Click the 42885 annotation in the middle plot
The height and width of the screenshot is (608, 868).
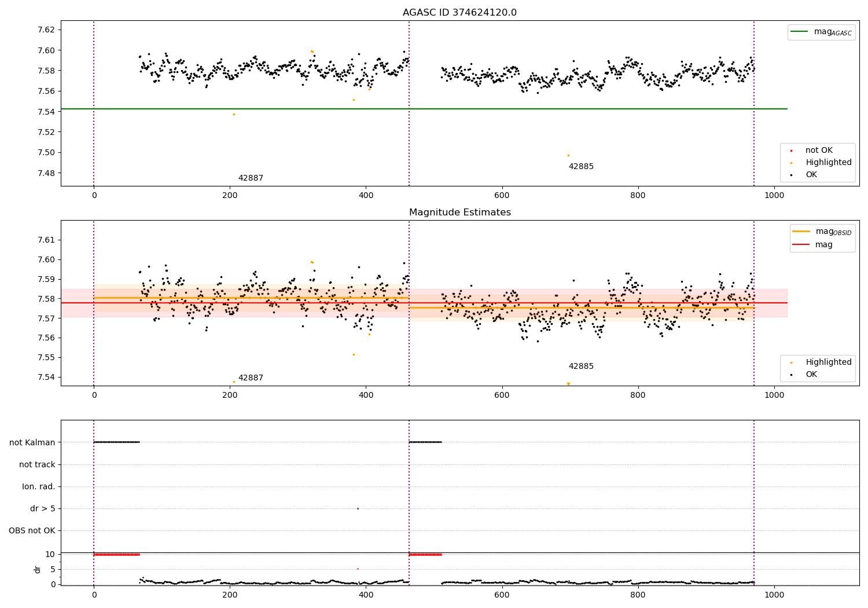point(581,367)
